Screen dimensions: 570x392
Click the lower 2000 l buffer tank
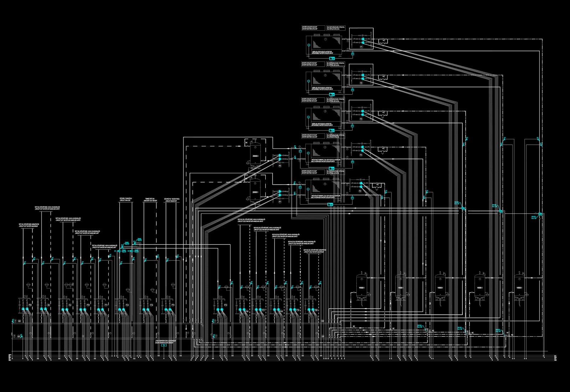coord(255,190)
